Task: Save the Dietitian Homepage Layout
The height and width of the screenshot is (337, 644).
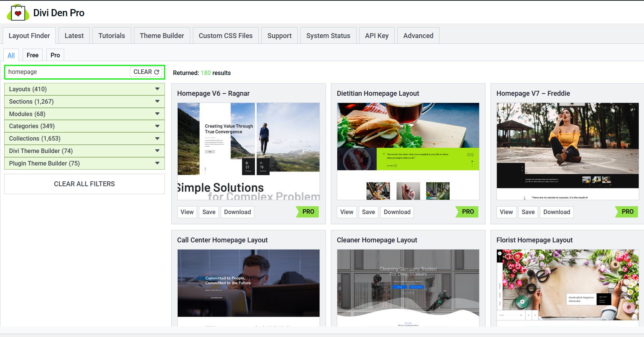Action: [369, 212]
